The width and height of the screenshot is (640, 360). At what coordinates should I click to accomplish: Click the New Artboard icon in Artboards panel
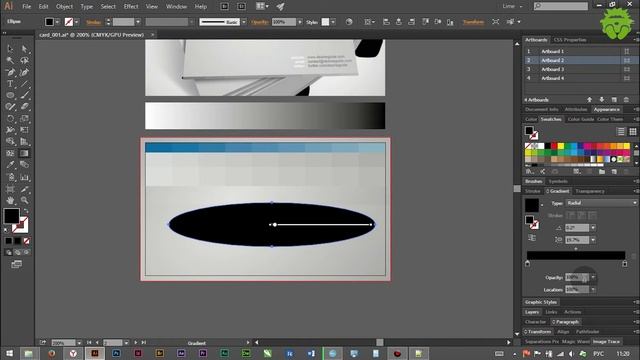pyautogui.click(x=614, y=100)
